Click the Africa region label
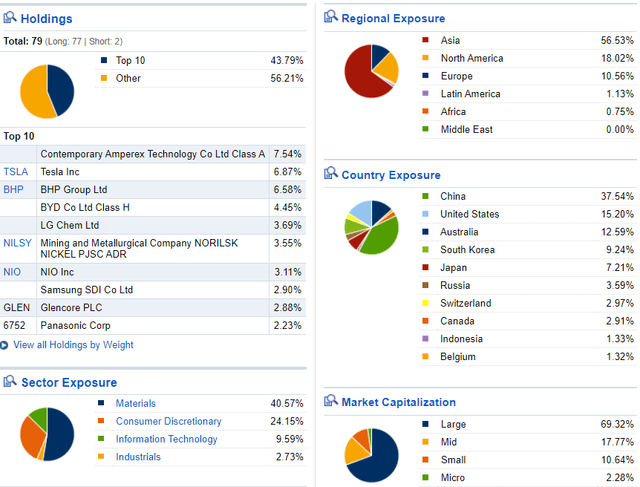This screenshot has width=640, height=487. [x=453, y=111]
